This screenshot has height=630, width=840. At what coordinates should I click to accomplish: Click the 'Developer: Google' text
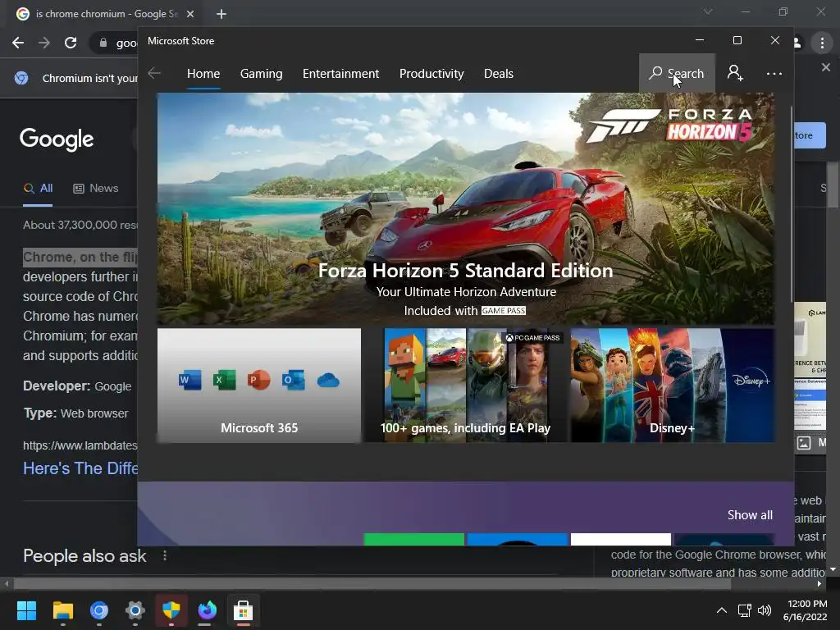pos(77,386)
